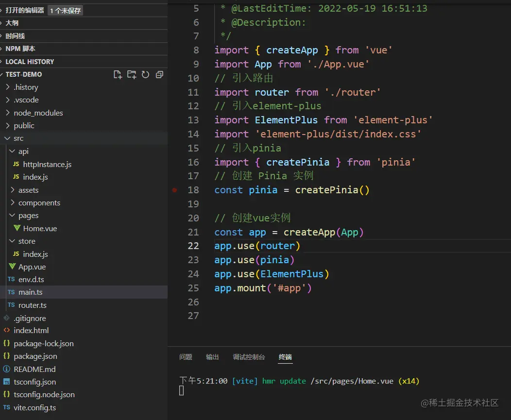Expand the public folder
The width and height of the screenshot is (511, 420).
84,125
